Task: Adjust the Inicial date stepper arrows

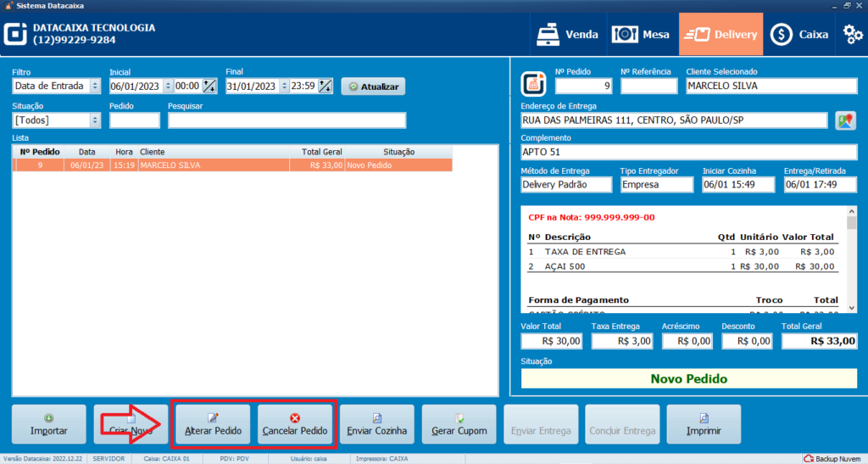Action: 169,87
